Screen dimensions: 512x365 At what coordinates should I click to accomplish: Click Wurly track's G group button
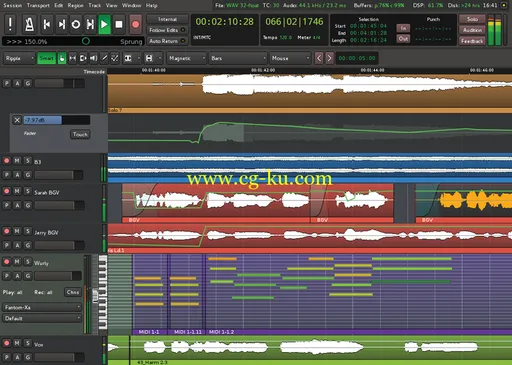[28, 276]
